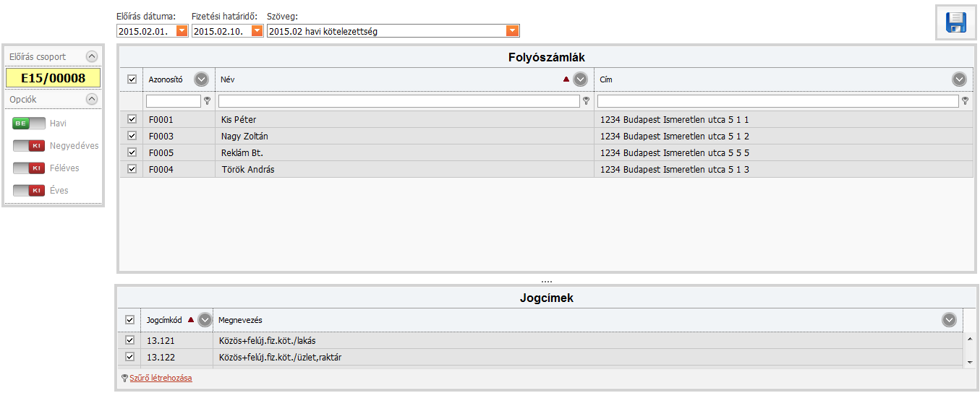
Task: Collapse the Opciók panel
Action: click(x=91, y=99)
